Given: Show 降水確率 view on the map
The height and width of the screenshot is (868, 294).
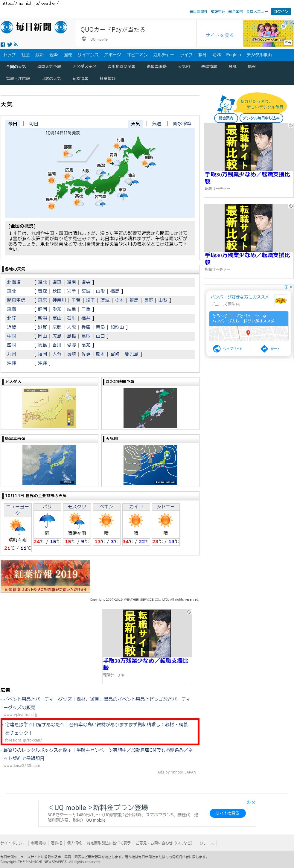Looking at the screenshot, I should tap(182, 124).
